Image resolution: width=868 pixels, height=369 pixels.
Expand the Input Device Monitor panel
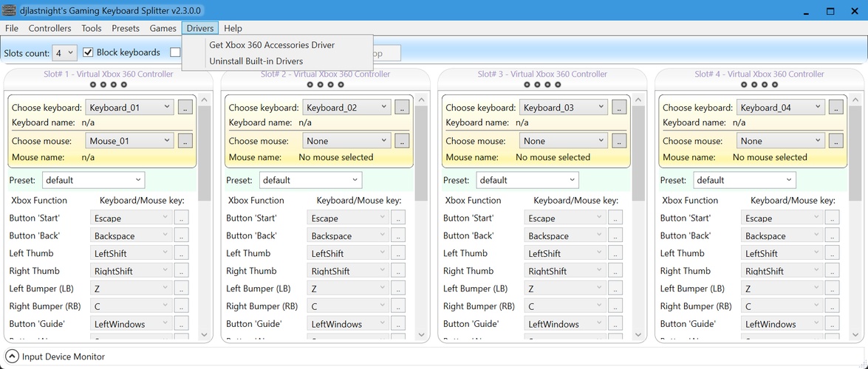[x=13, y=356]
